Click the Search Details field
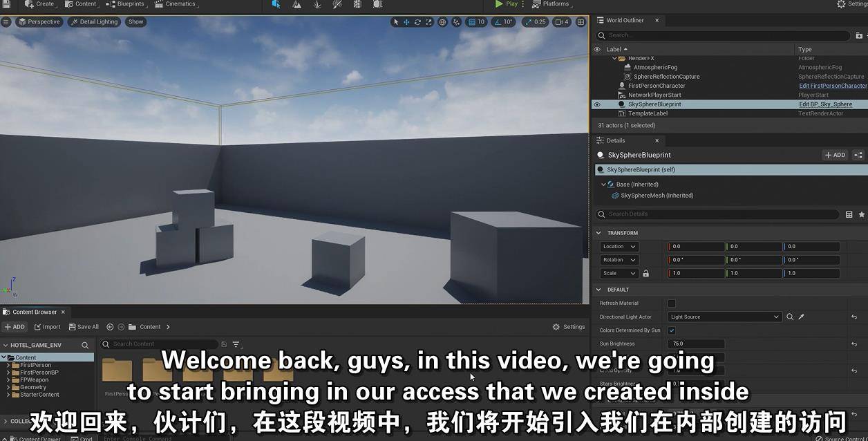The image size is (868, 441). (717, 214)
